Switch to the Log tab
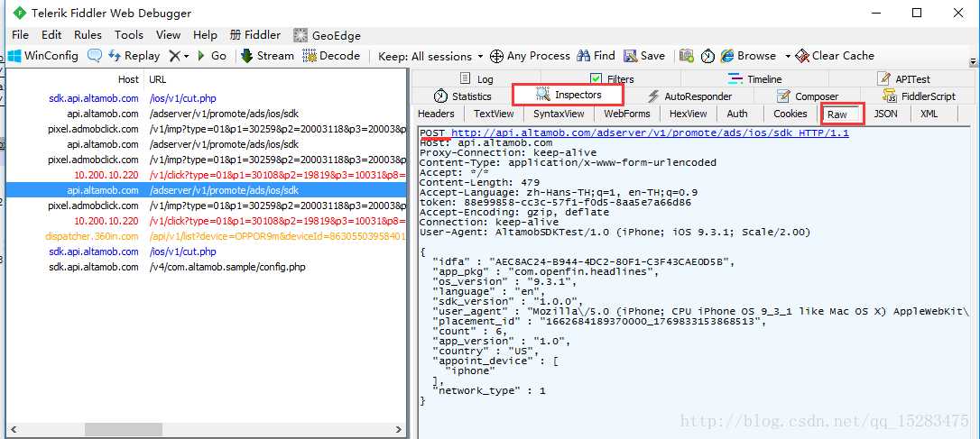Viewport: 980px width, 439px height. 476,78
